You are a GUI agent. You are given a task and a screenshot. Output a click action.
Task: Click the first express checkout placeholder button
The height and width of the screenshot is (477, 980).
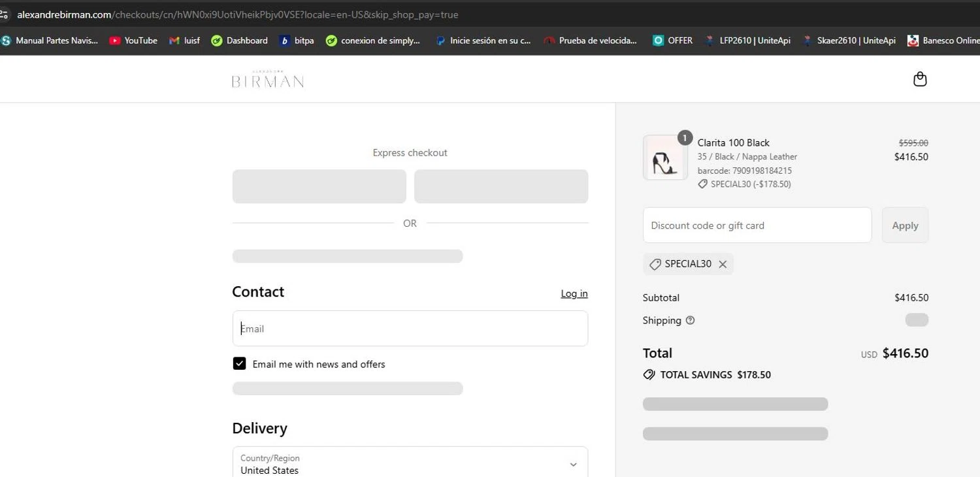pyautogui.click(x=319, y=186)
